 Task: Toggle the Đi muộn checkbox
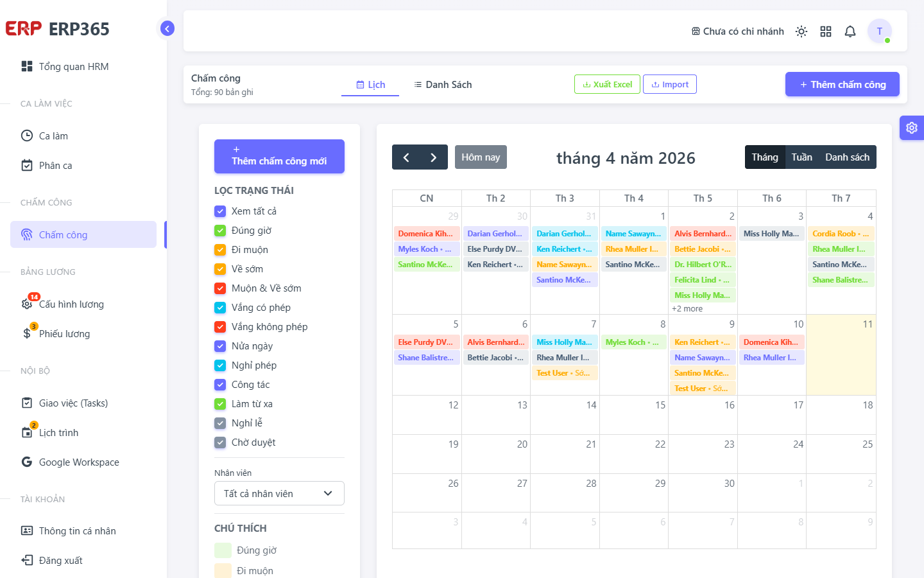(220, 250)
